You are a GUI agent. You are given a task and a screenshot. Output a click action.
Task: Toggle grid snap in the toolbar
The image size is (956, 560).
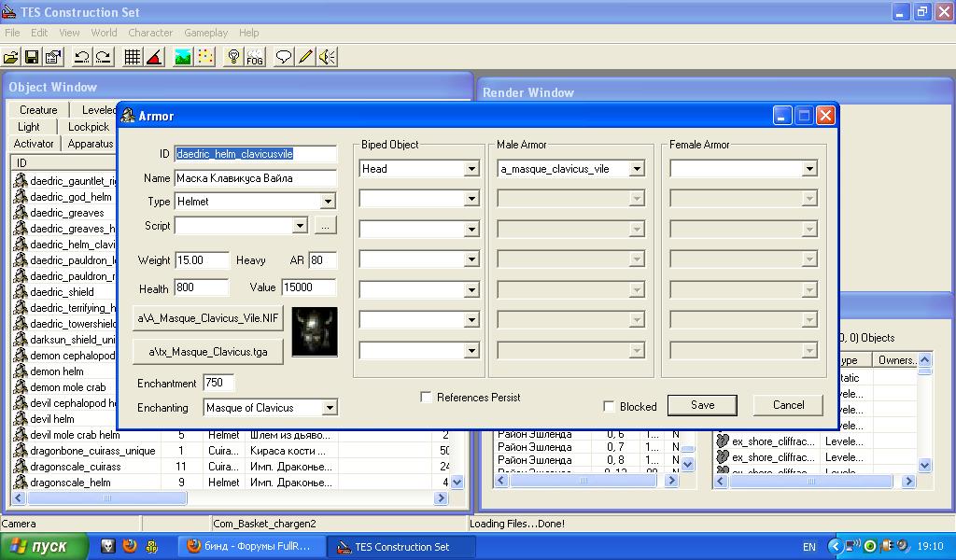[132, 57]
